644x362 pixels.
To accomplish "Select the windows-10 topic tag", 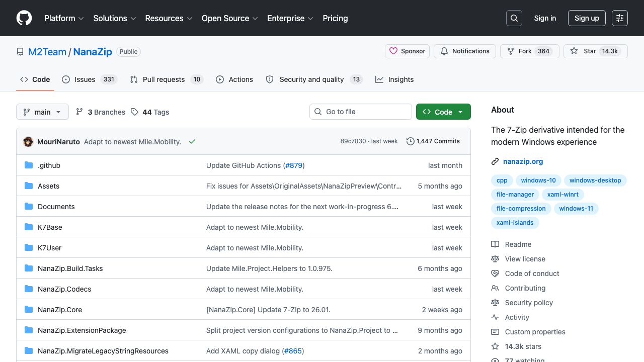I will (538, 180).
